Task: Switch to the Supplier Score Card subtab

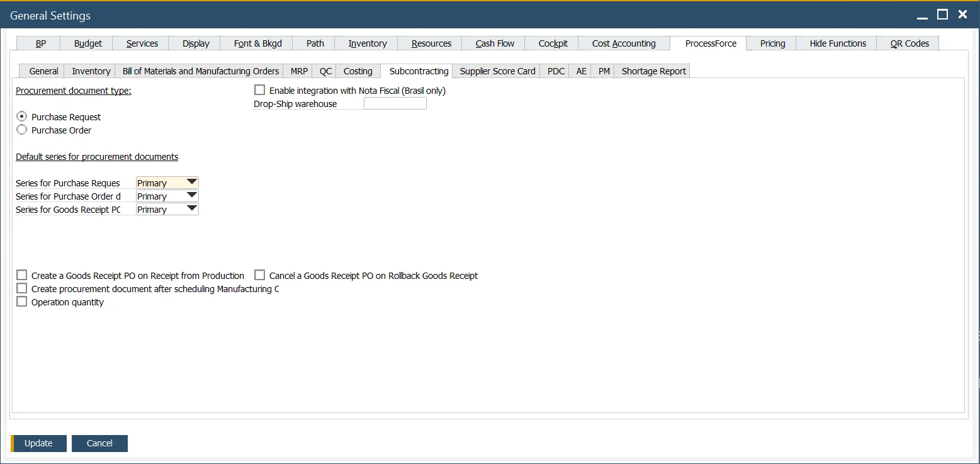Action: (496, 71)
